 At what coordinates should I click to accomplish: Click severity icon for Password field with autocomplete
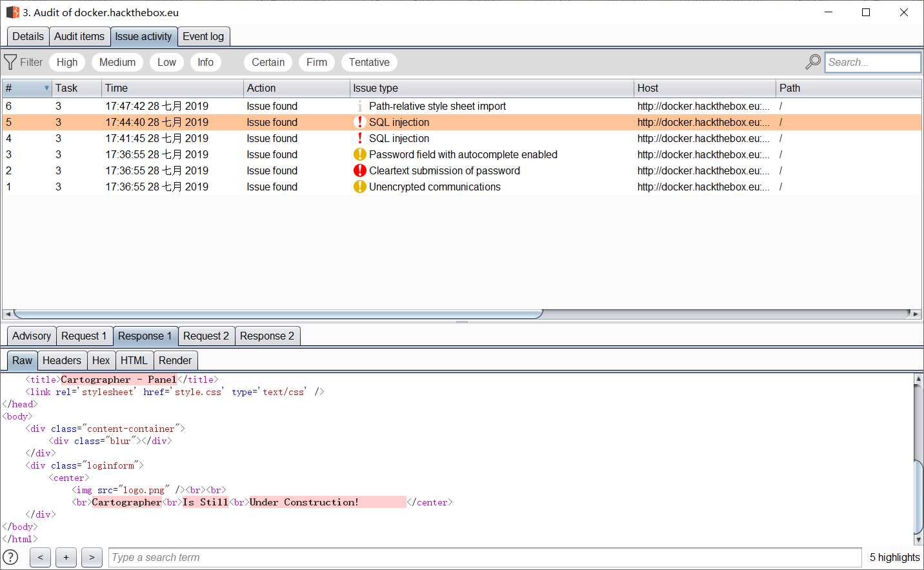coord(360,154)
